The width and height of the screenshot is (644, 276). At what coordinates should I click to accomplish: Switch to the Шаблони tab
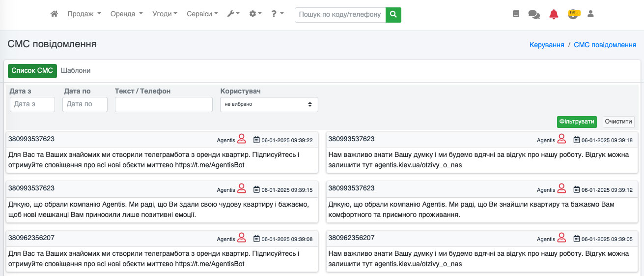(76, 70)
